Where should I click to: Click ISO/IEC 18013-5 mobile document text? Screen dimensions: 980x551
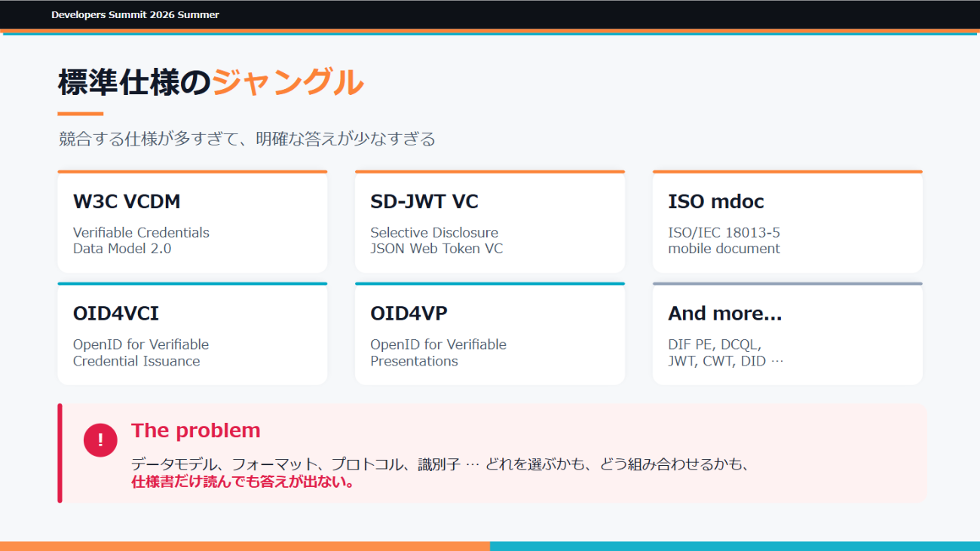724,240
